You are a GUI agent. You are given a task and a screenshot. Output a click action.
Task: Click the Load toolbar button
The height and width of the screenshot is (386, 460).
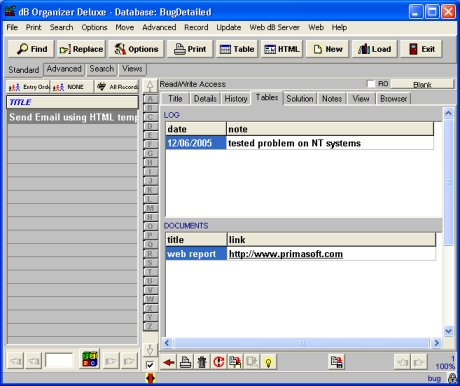coord(374,49)
